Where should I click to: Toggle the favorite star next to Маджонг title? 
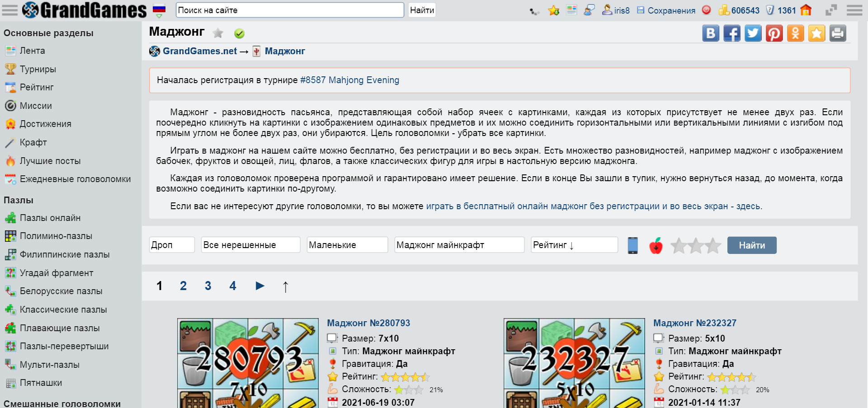coord(218,33)
